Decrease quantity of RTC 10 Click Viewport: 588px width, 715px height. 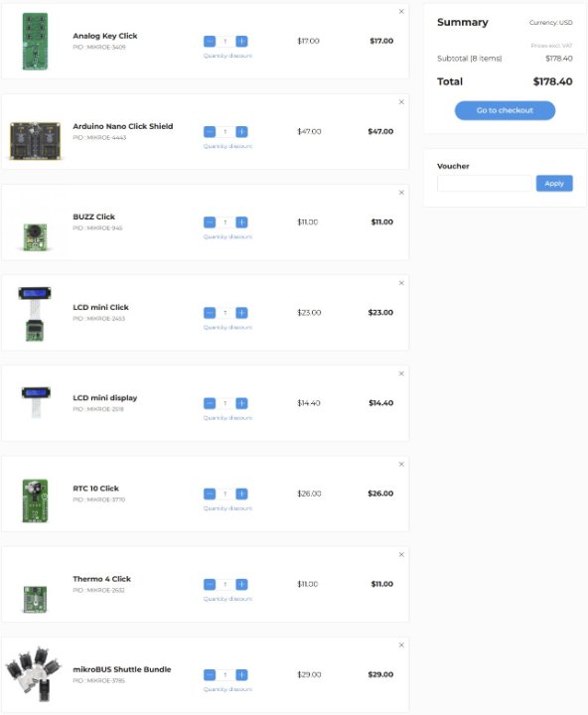point(210,494)
